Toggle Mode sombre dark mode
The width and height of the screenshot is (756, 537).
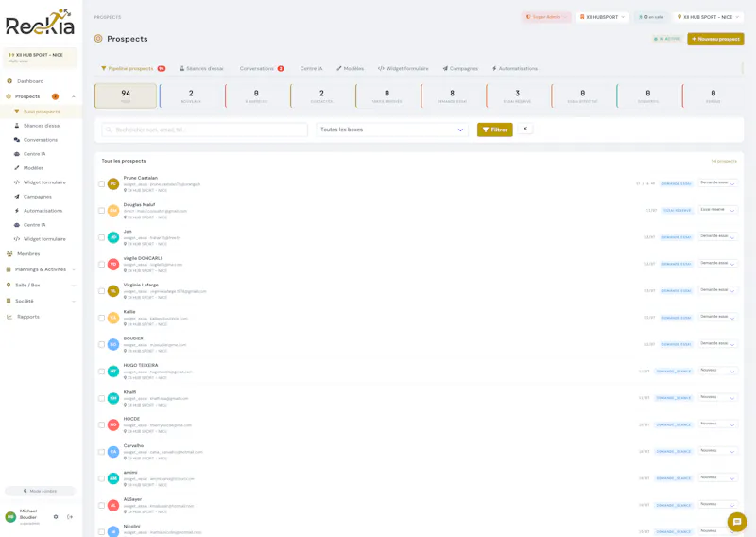41,491
